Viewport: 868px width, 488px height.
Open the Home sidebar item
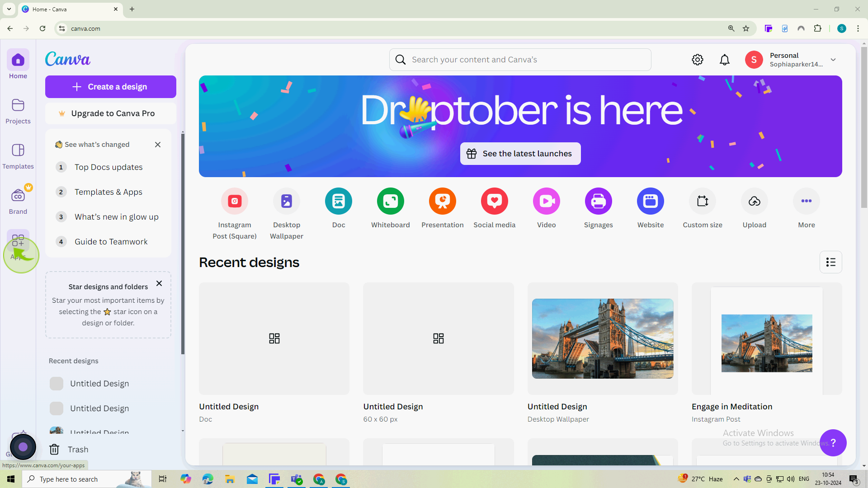click(x=18, y=65)
